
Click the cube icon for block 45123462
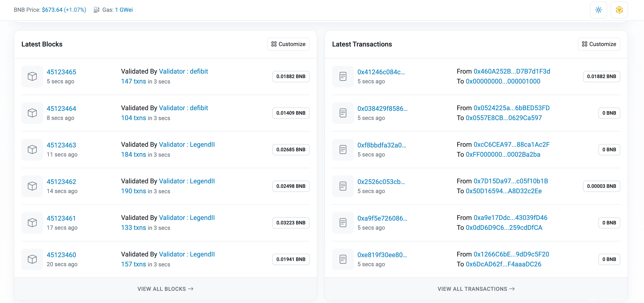point(32,186)
